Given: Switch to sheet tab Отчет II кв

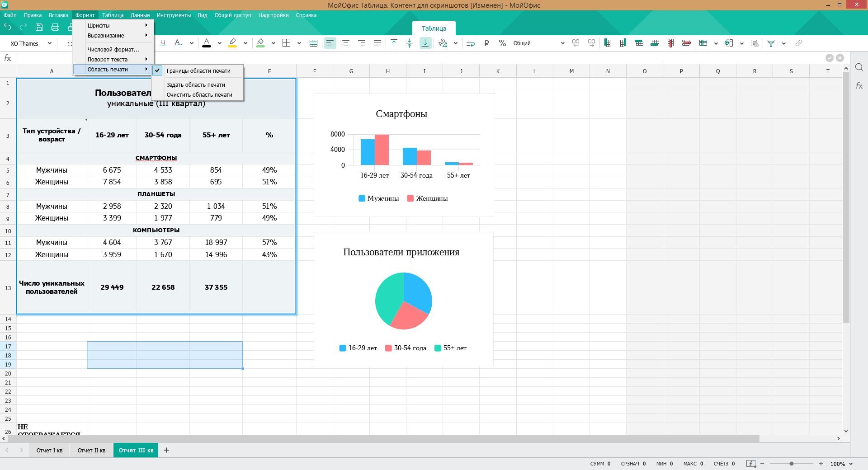Looking at the screenshot, I should tap(91, 450).
